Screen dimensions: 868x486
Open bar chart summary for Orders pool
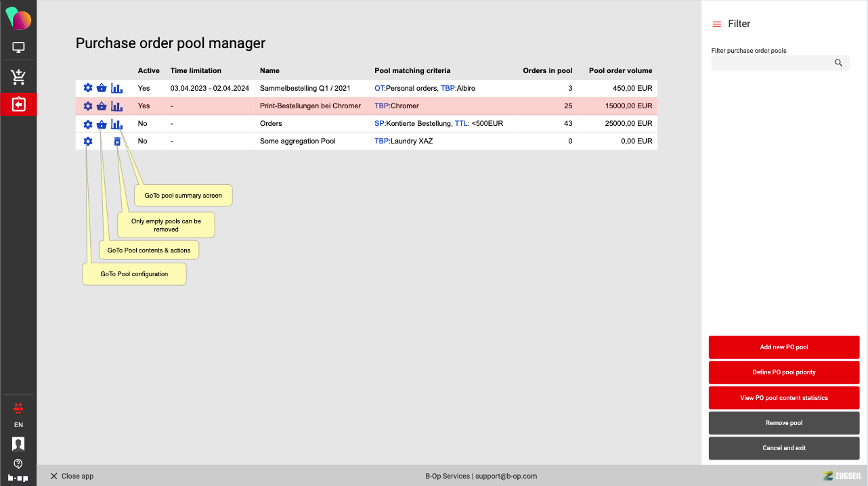[117, 124]
